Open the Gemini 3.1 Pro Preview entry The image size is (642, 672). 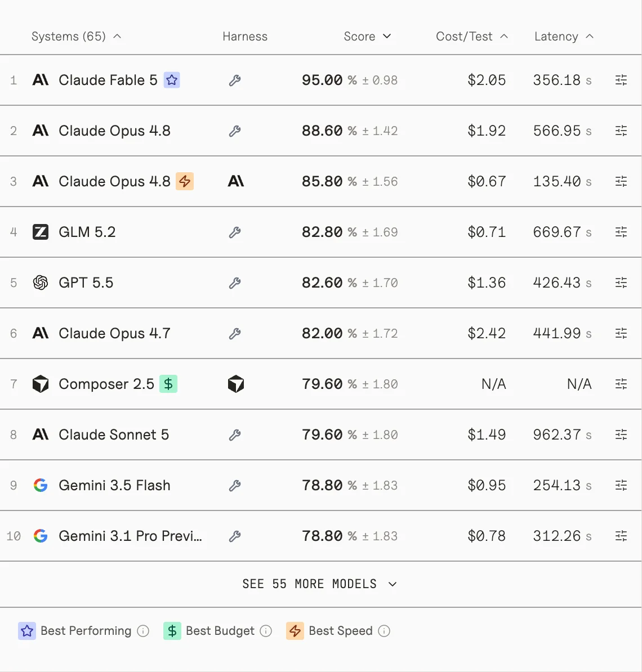(x=131, y=536)
